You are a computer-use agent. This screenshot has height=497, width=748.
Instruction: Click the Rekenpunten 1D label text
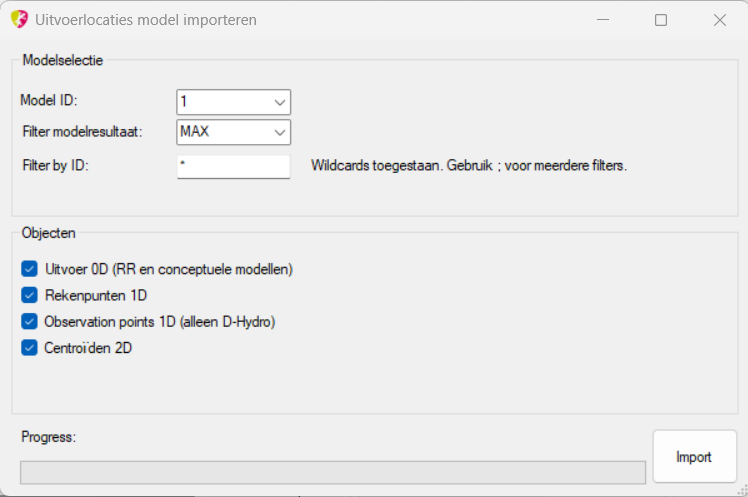pyautogui.click(x=96, y=296)
